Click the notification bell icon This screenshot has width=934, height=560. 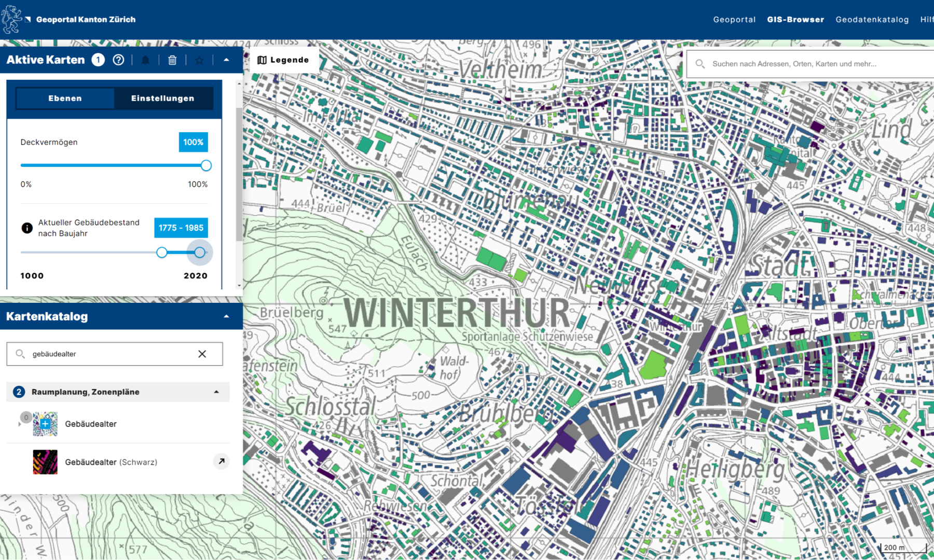click(145, 60)
